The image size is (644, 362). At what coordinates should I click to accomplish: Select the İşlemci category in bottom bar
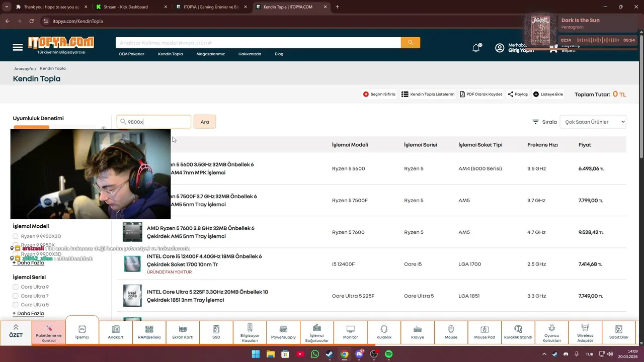pos(82,331)
